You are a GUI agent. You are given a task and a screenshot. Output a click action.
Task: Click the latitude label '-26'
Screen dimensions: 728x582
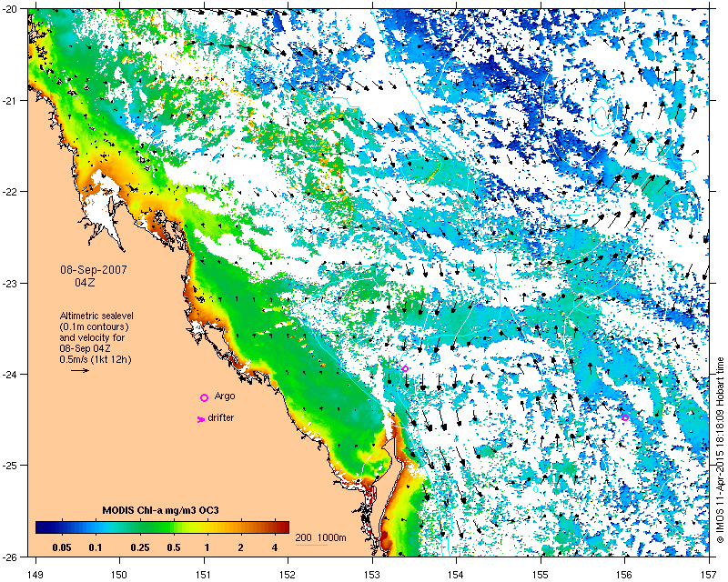point(8,557)
